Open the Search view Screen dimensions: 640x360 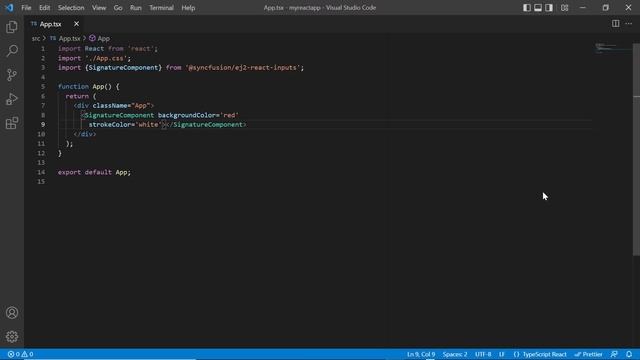click(12, 51)
